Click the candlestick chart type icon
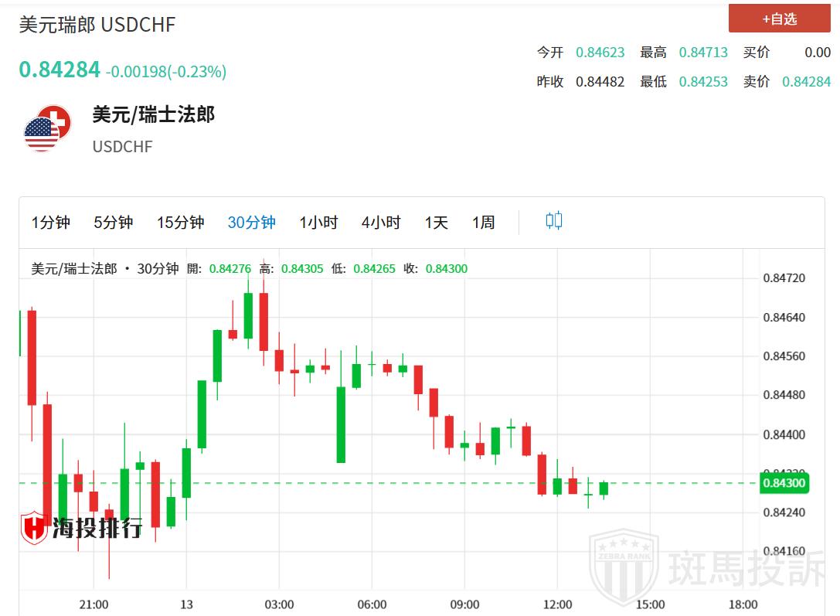The image size is (840, 616). coord(553,221)
